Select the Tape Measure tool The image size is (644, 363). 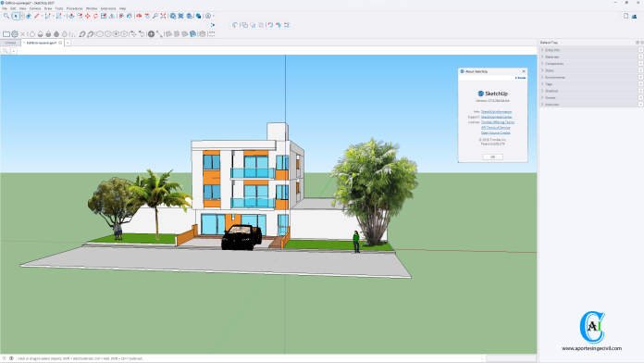120,16
